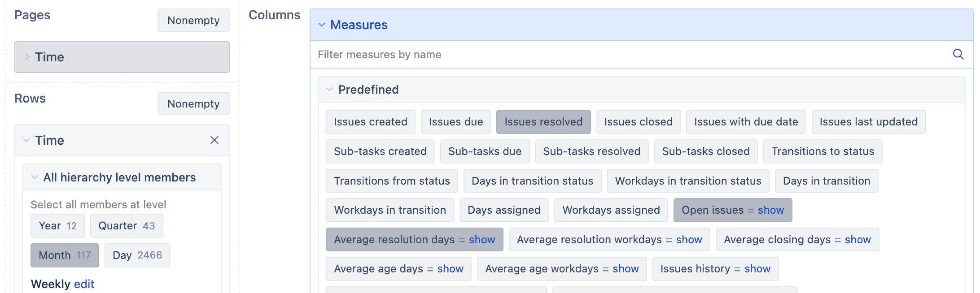Select all members at Day level
Viewport: 980px width, 293px height.
[x=137, y=255]
